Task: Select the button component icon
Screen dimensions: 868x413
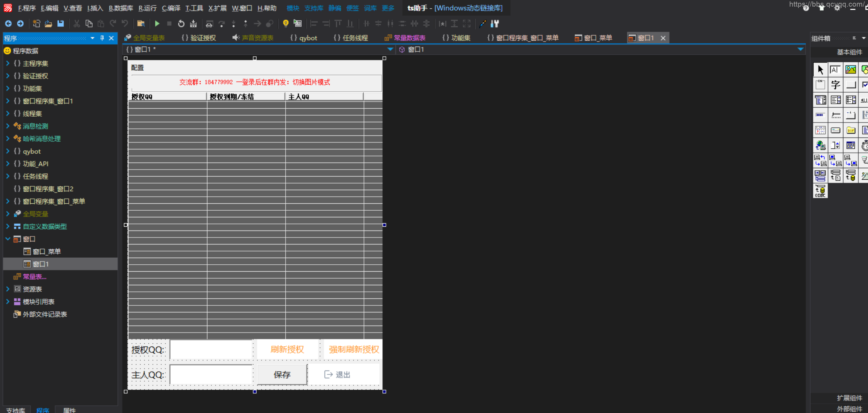Action: [851, 85]
